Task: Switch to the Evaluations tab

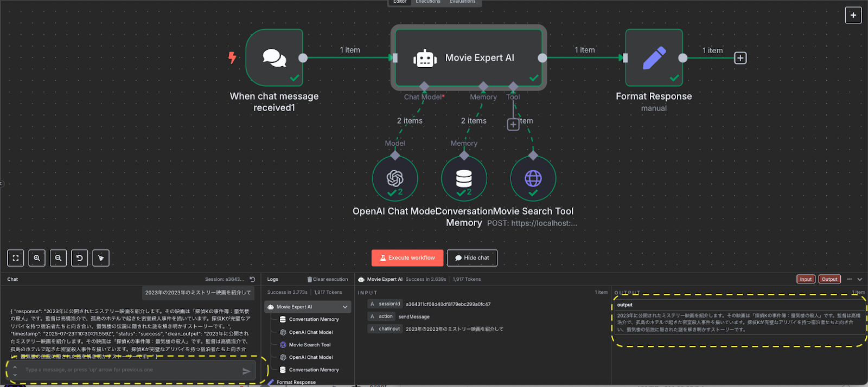Action: (462, 2)
